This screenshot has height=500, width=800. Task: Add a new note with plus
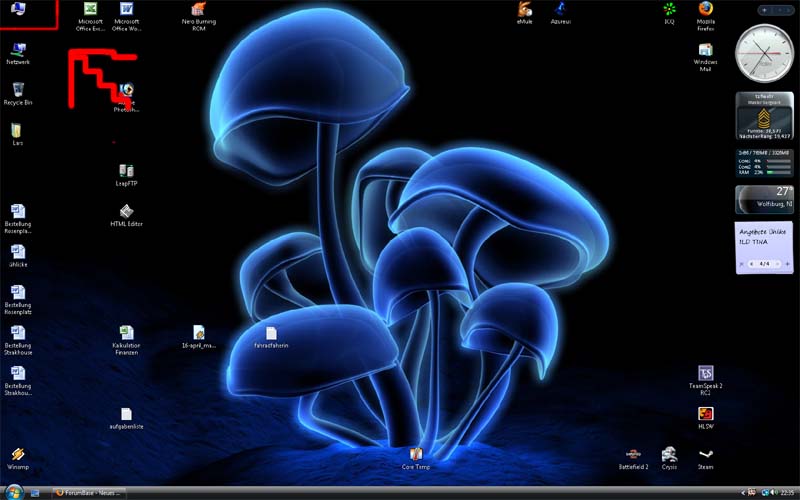click(788, 264)
